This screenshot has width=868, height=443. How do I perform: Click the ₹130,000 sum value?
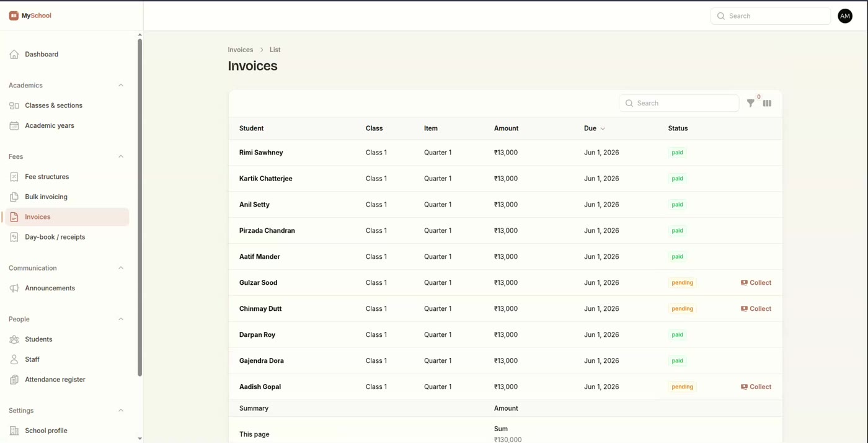pos(508,439)
